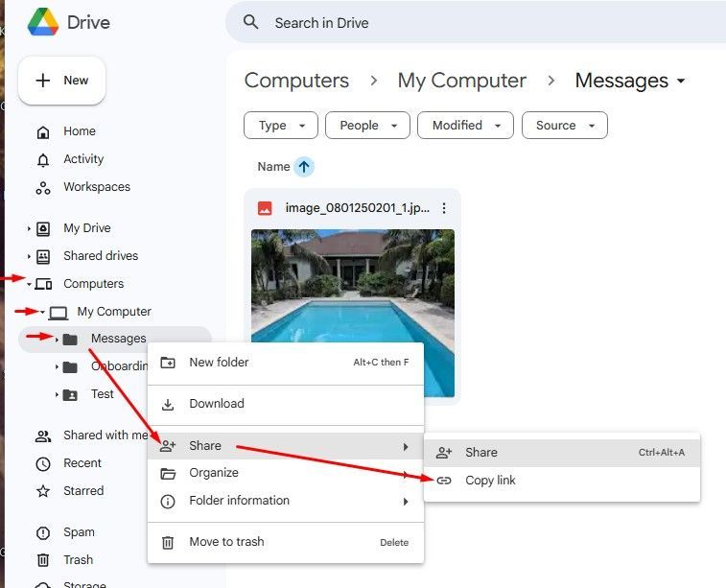Open the Spam warning icon
The width and height of the screenshot is (726, 588).
coord(43,533)
